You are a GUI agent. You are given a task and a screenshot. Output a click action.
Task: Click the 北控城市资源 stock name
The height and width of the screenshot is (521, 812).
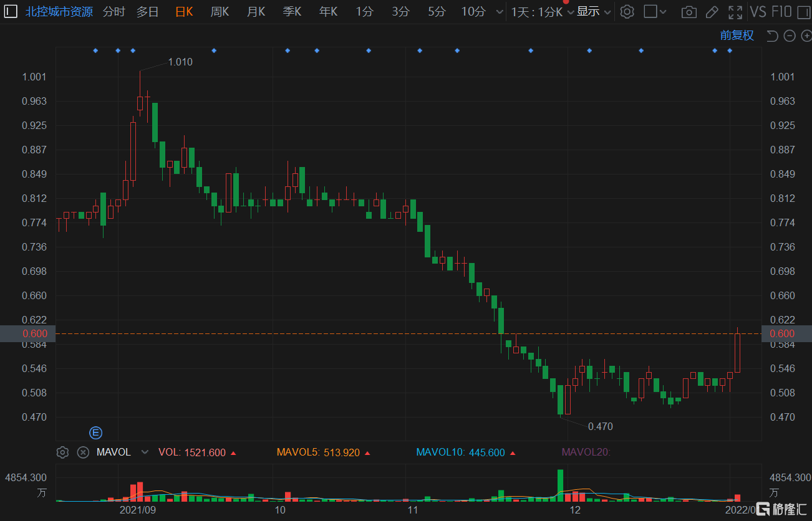click(x=59, y=12)
